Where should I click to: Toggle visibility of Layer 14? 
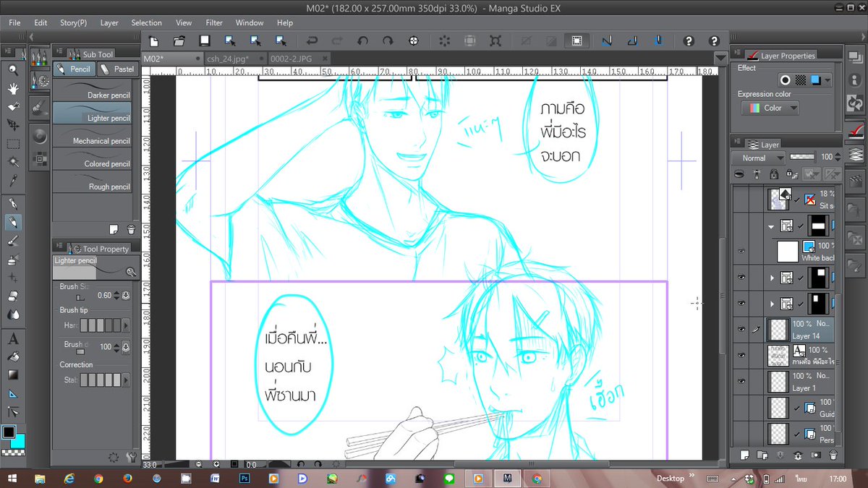[741, 330]
